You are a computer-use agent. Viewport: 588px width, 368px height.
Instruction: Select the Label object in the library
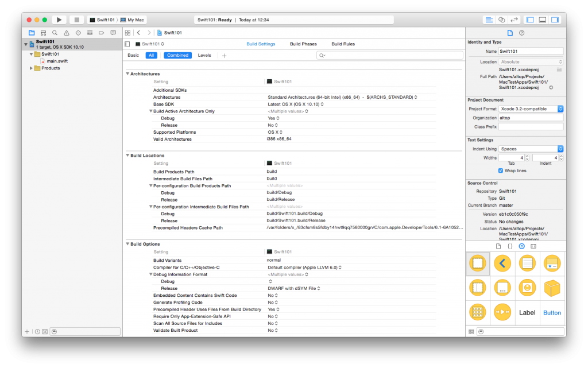click(527, 312)
